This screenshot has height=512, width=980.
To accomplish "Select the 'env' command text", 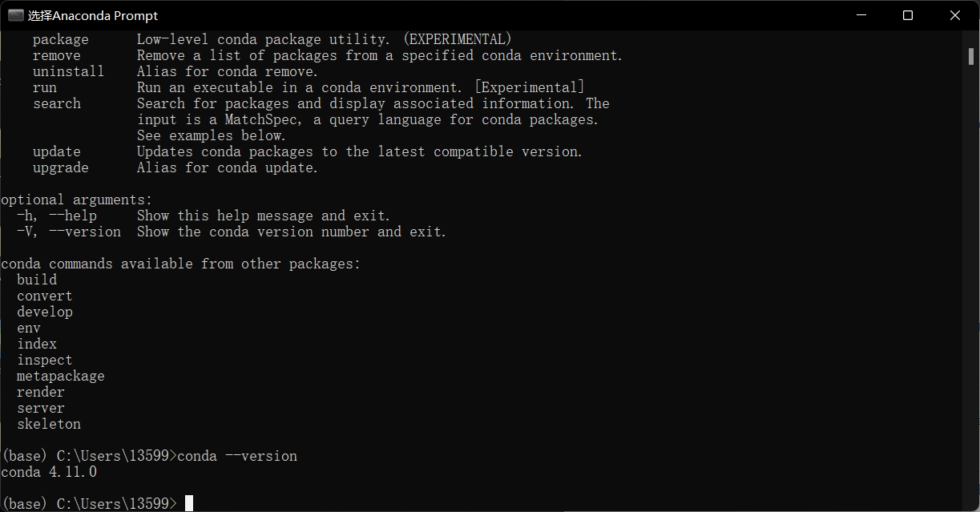I will coord(28,327).
